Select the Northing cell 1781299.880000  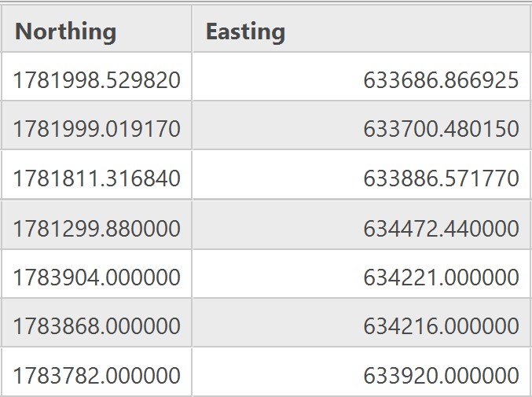click(97, 225)
